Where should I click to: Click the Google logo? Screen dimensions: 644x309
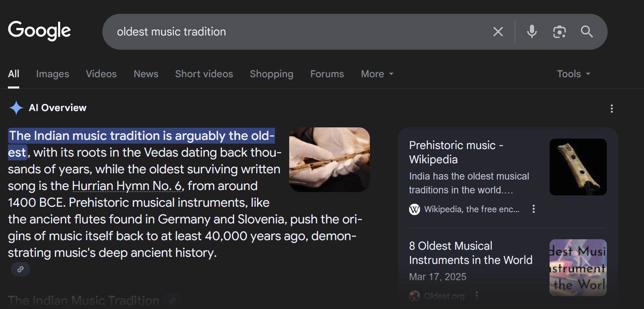pyautogui.click(x=39, y=31)
